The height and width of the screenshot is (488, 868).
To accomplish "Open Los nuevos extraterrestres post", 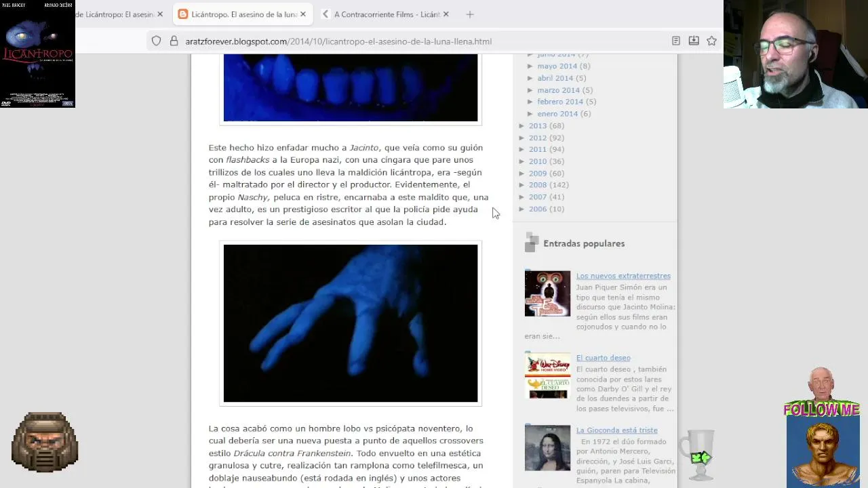I will (x=623, y=276).
